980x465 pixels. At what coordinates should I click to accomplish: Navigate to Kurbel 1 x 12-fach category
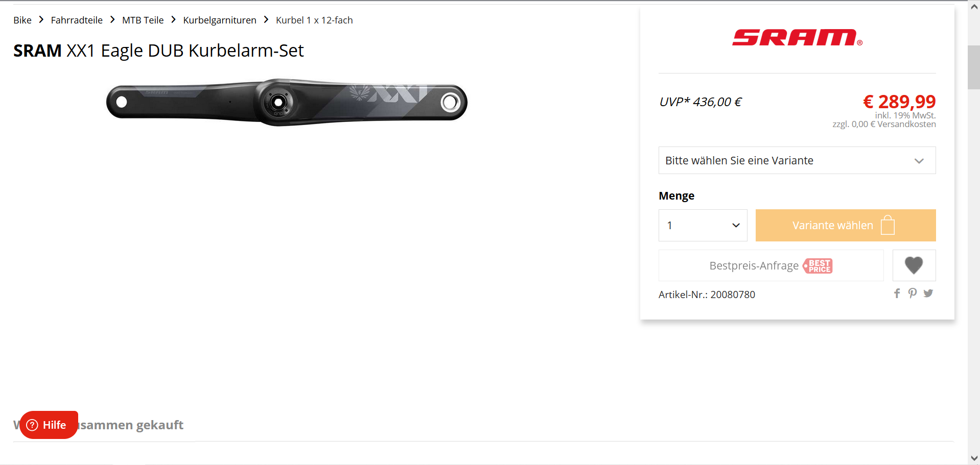pos(314,20)
